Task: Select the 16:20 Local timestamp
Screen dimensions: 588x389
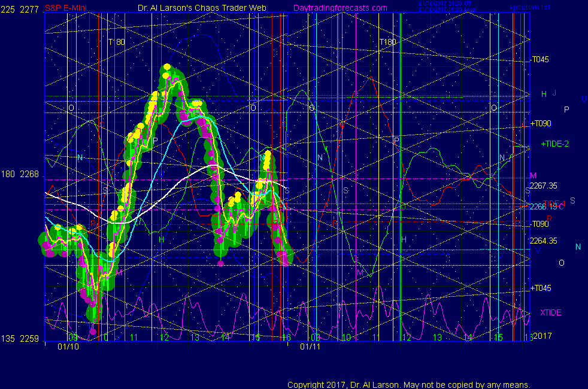Action: pyautogui.click(x=448, y=10)
